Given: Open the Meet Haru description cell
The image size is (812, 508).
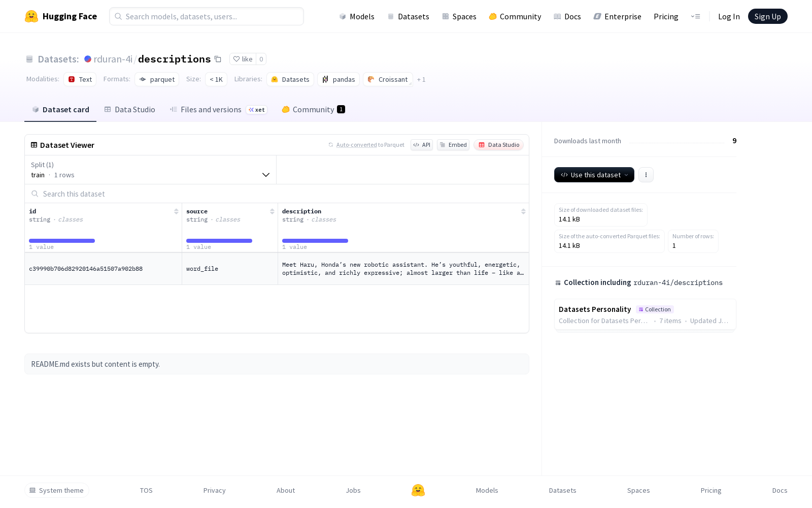Looking at the screenshot, I should 403,269.
